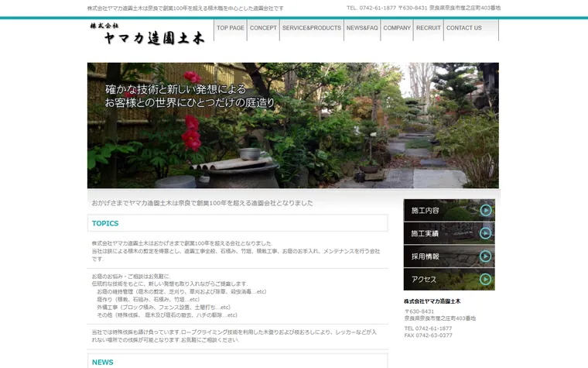
Task: Click the sidebar company name 株式会社ヤマカ造園土木
Action: pos(432,301)
